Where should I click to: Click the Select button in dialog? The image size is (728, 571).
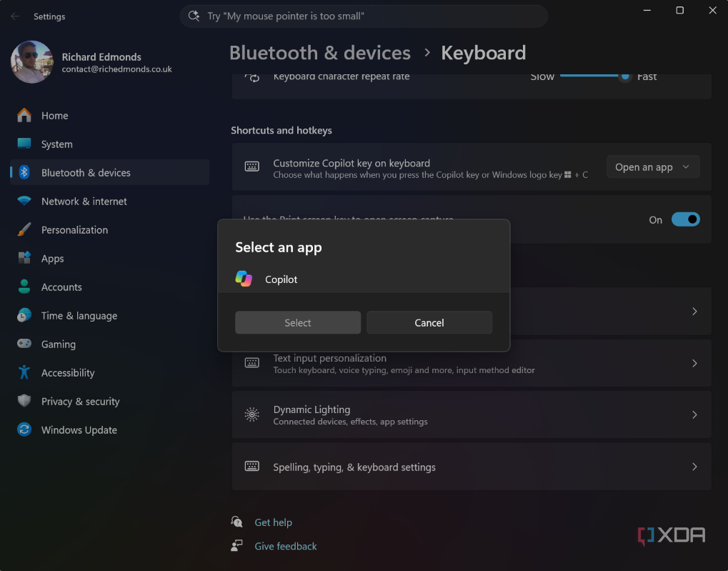coord(298,322)
